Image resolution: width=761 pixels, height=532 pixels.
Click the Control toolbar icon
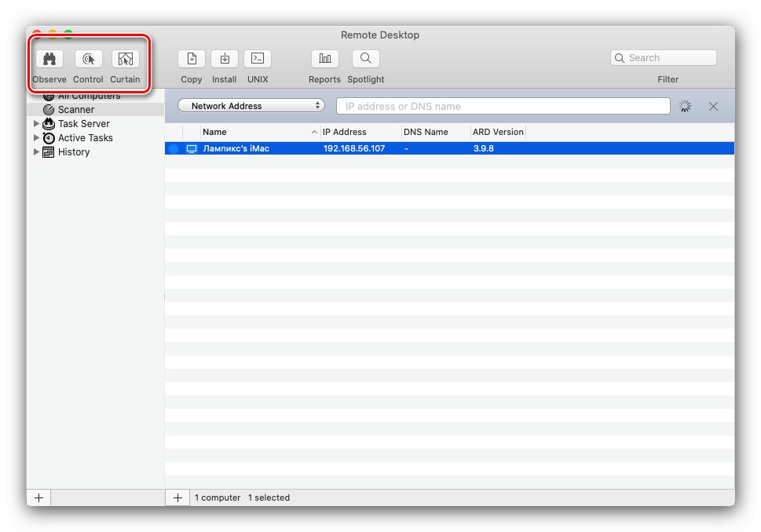[x=88, y=59]
